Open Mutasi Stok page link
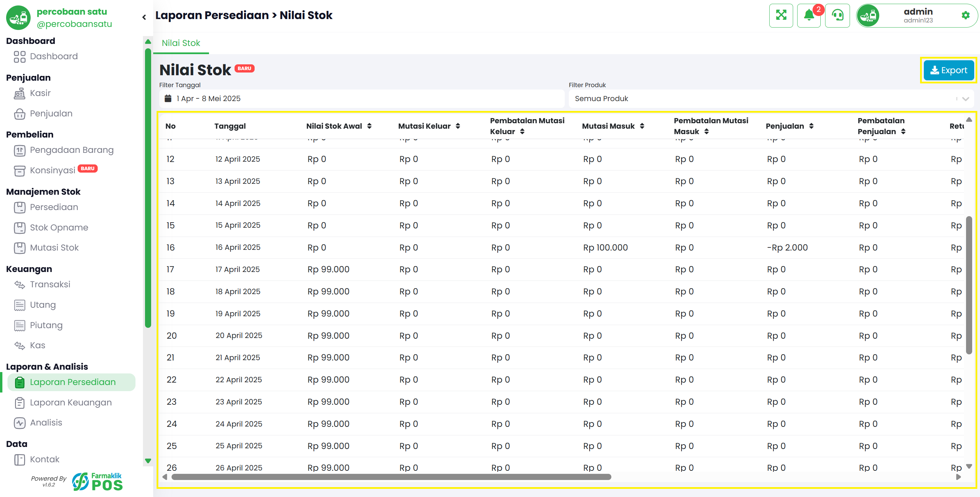The width and height of the screenshot is (980, 497). [54, 248]
